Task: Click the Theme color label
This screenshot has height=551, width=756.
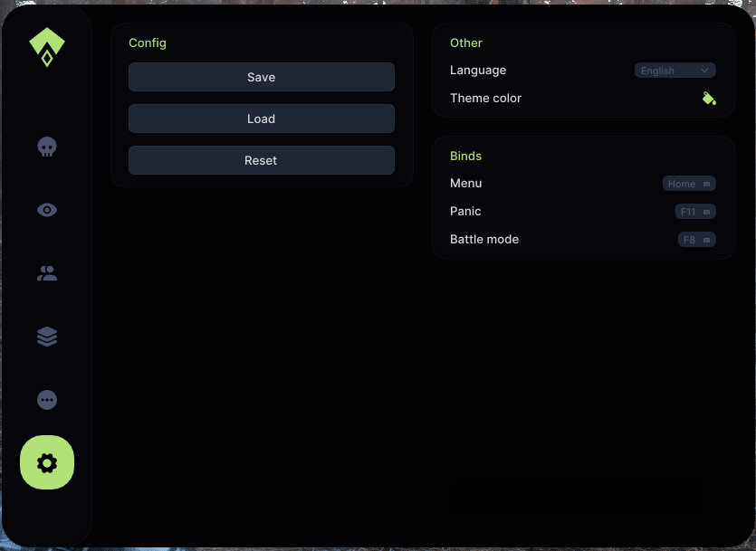Action: 485,99
